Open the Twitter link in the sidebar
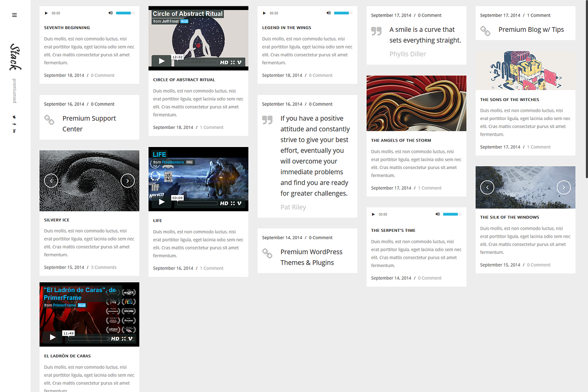 14,117
